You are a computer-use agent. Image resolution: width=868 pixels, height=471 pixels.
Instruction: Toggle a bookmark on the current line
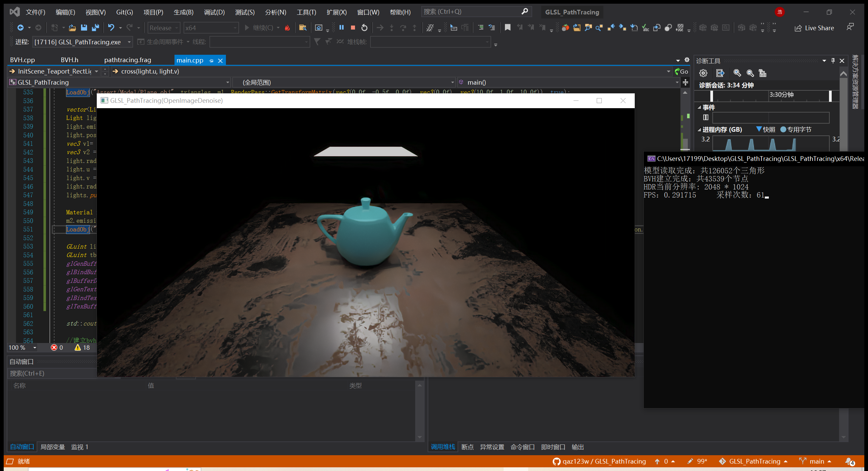(x=508, y=28)
